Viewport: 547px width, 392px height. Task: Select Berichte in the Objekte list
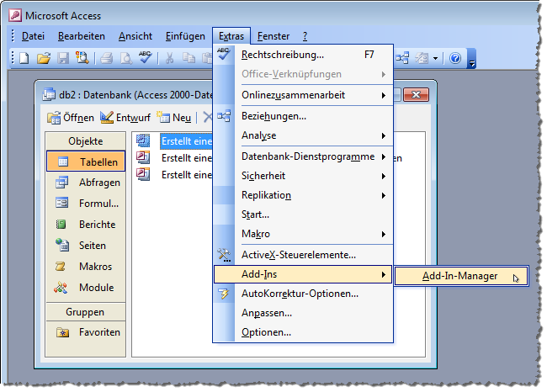pos(86,225)
